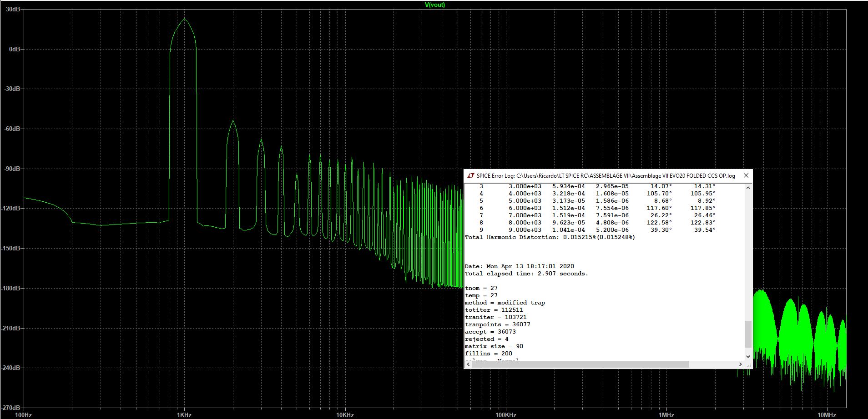This screenshot has height=419, width=868.
Task: Click the 'fillins = 200' log line
Action: coord(489,354)
